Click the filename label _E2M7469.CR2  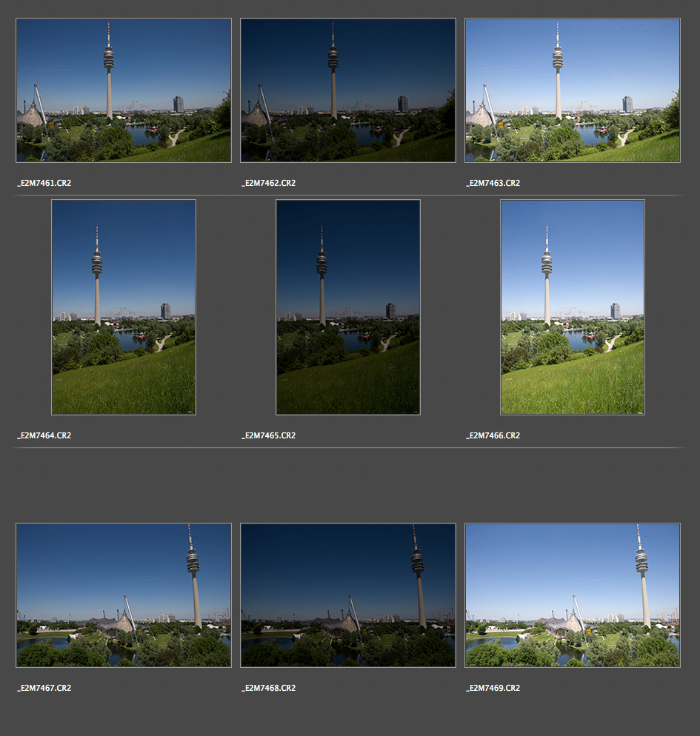point(493,688)
